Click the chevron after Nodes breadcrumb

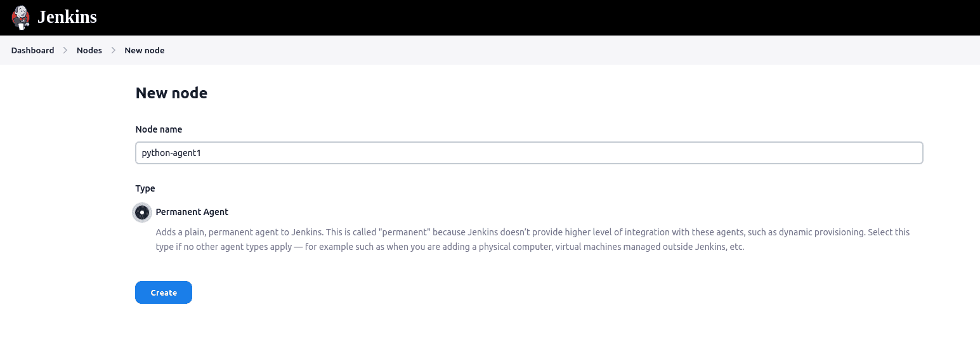pos(114,50)
